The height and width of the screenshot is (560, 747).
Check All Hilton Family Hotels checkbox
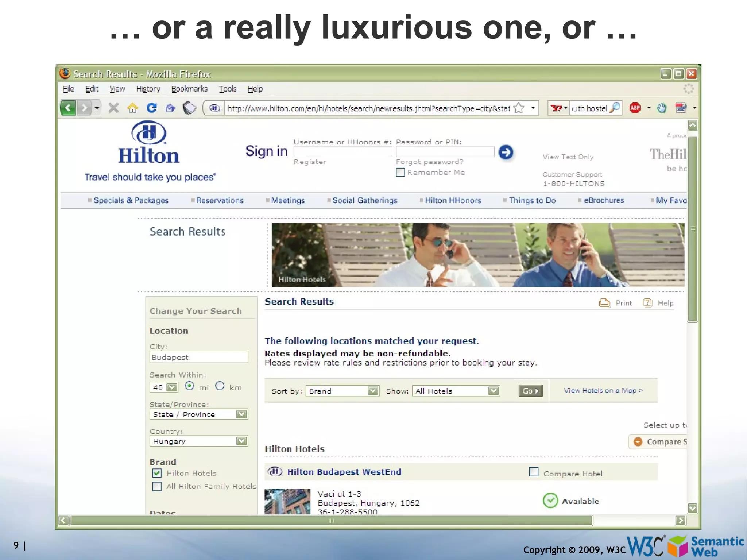point(157,486)
